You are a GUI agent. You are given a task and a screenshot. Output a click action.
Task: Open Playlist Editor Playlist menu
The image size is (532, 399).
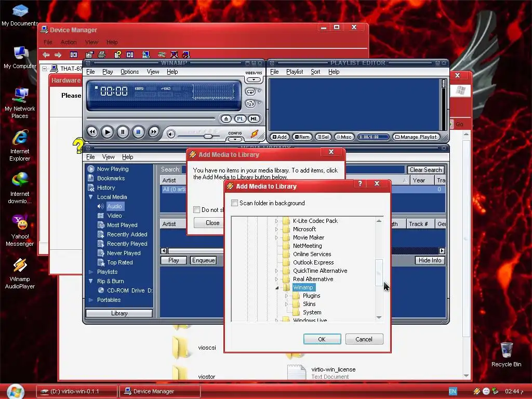pos(295,72)
